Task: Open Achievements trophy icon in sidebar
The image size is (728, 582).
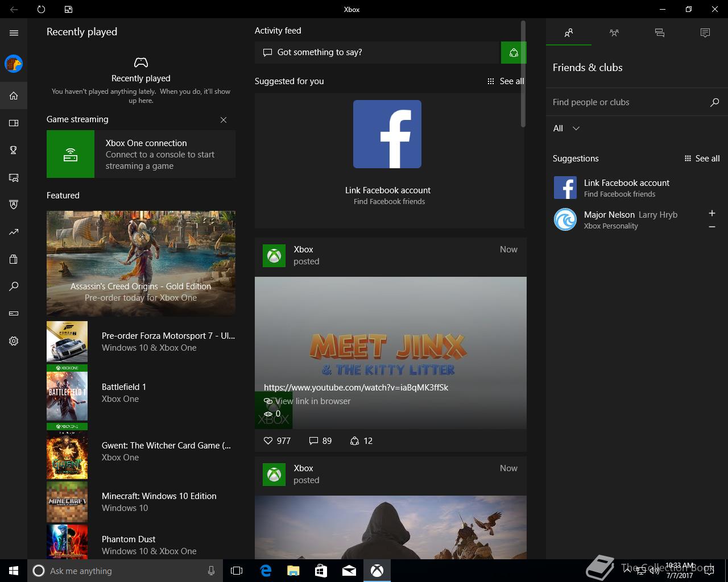Action: coord(14,150)
